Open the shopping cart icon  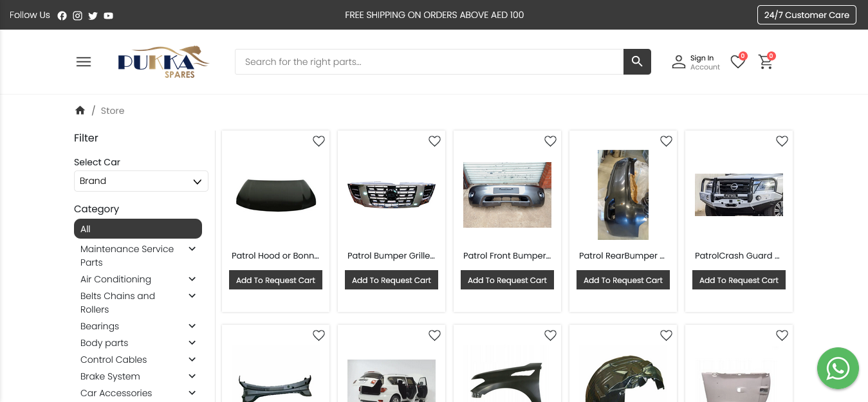765,62
